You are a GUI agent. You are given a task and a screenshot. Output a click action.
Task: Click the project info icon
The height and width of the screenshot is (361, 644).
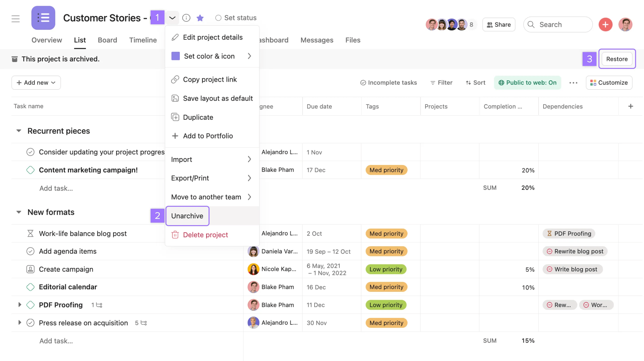point(186,18)
